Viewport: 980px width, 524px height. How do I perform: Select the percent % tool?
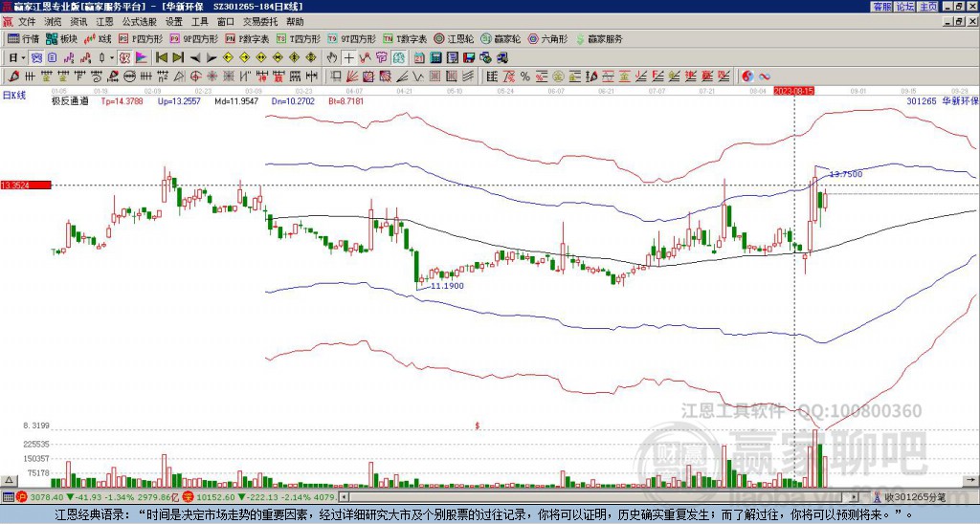(525, 76)
